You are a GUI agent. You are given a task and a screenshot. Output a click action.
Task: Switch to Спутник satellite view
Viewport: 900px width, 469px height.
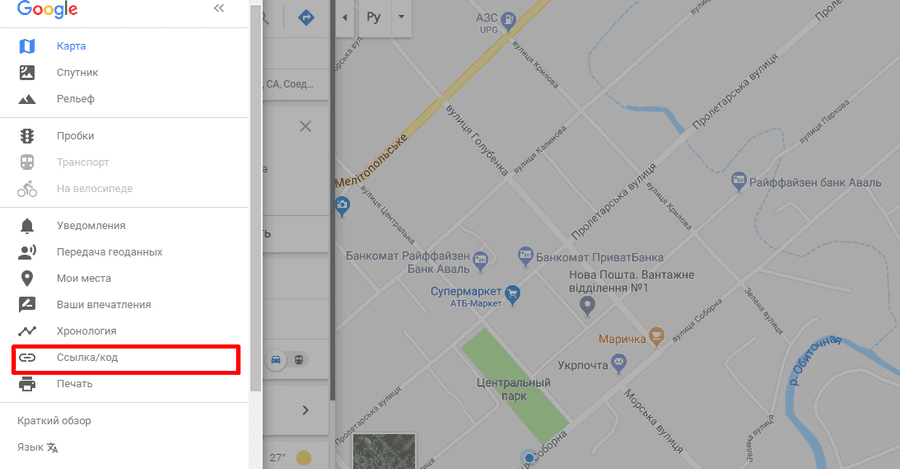point(125,72)
